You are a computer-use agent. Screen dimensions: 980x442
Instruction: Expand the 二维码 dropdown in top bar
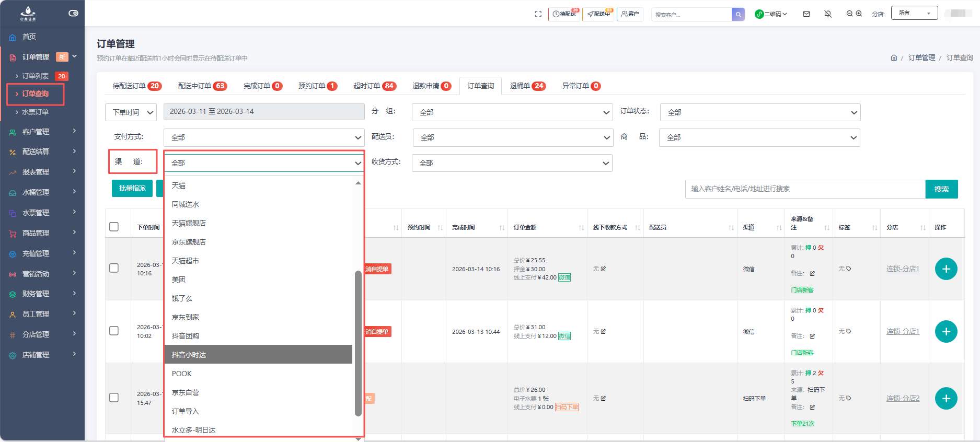coord(771,14)
